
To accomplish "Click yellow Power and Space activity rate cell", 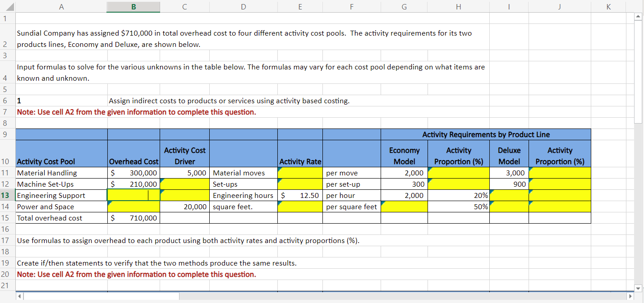I will coord(300,207).
